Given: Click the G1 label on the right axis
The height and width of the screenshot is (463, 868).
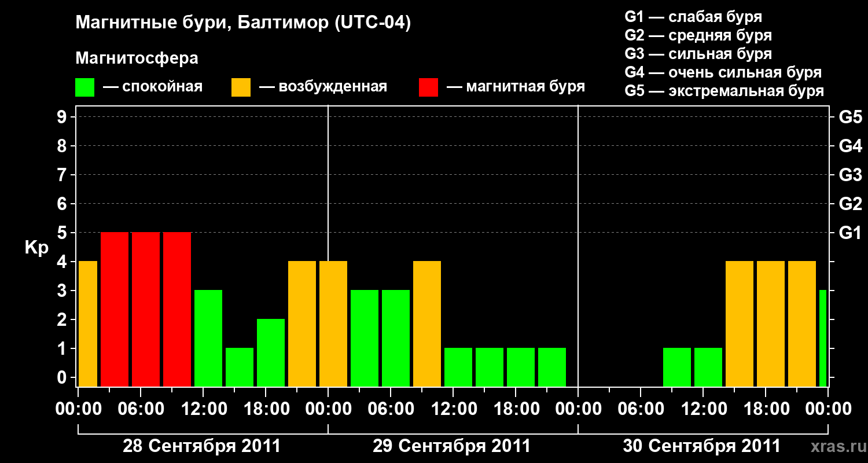Looking at the screenshot, I should (850, 233).
